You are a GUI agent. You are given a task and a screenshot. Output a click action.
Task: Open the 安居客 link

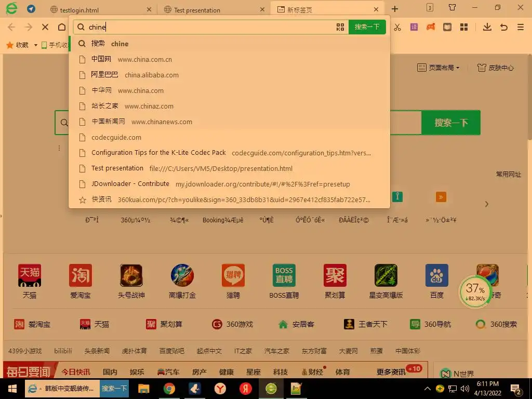[x=296, y=324]
